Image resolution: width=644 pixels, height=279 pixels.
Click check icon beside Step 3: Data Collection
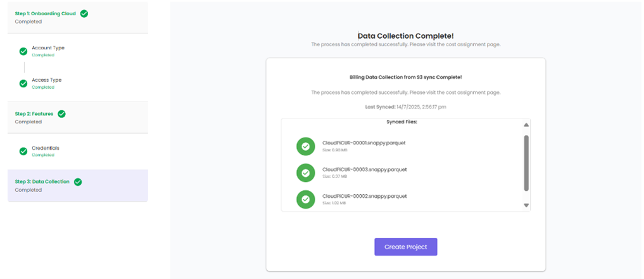tap(78, 182)
